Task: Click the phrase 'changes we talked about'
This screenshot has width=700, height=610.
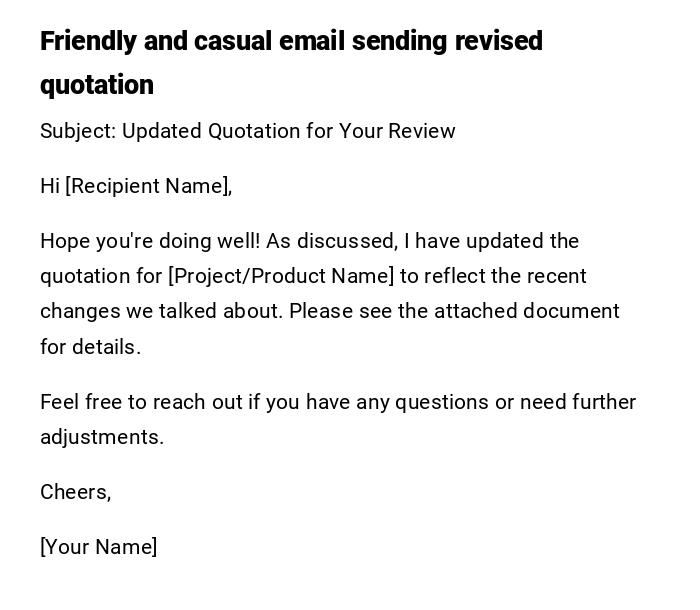Action: click(x=161, y=311)
